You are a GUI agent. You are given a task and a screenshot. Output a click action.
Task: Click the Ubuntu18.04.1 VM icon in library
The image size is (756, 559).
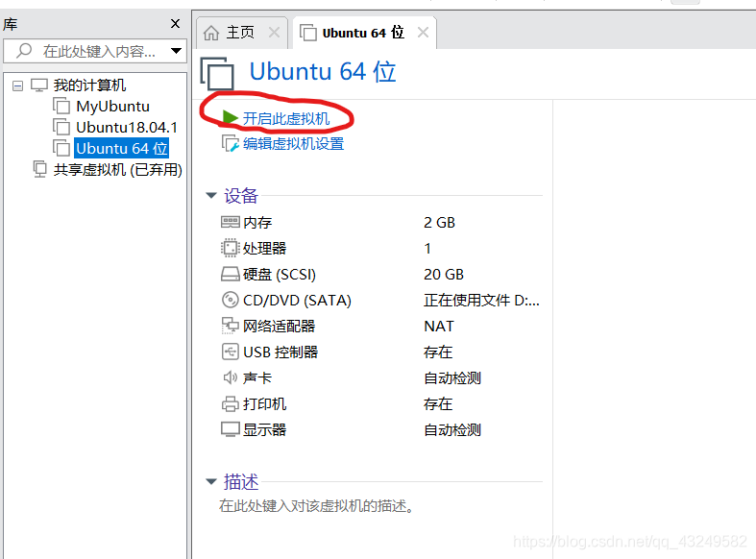pos(61,127)
